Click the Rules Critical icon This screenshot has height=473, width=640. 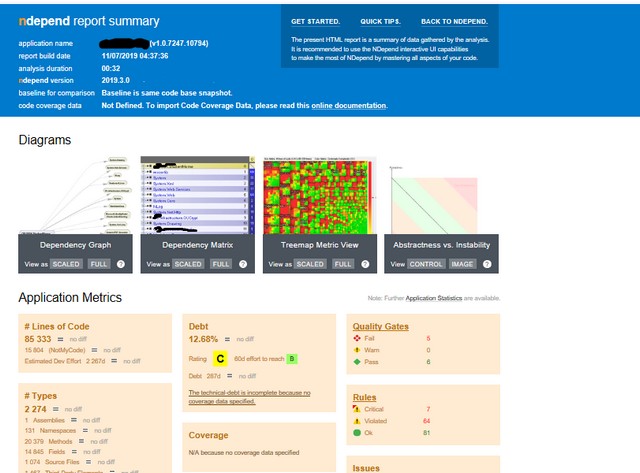point(357,409)
